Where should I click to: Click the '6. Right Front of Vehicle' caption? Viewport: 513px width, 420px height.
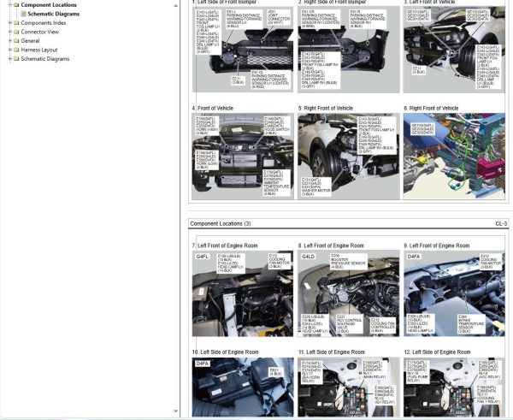pos(431,109)
